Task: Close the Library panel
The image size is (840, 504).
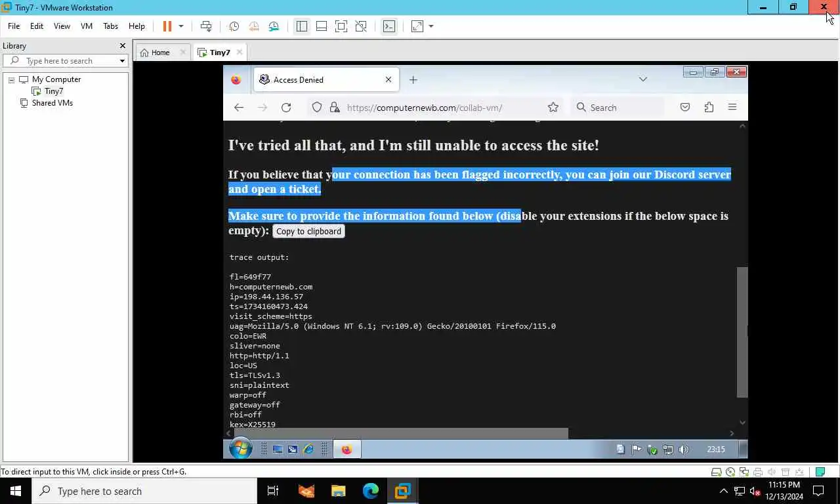Action: coord(122,46)
